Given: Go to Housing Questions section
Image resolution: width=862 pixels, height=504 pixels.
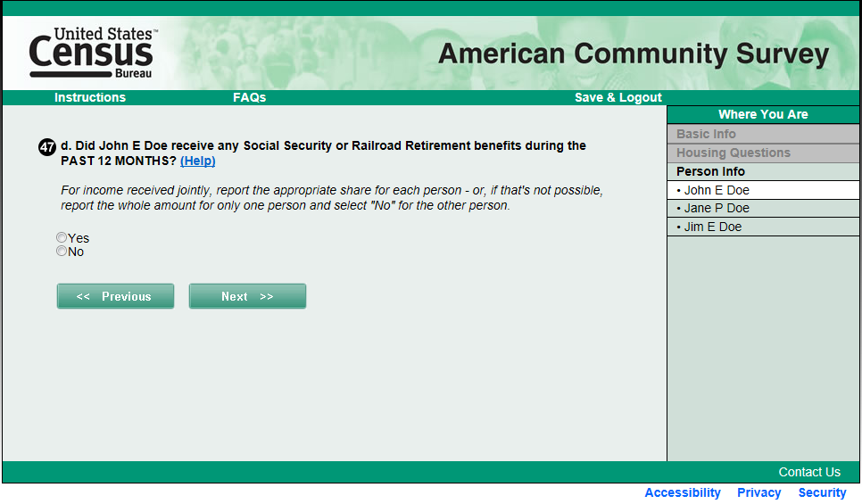Looking at the screenshot, I should pyautogui.click(x=763, y=153).
